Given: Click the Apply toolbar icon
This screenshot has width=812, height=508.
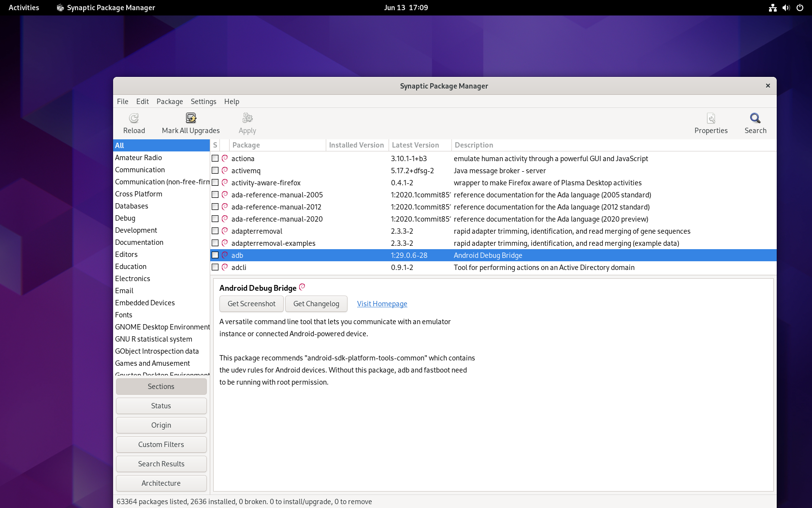Looking at the screenshot, I should [247, 118].
